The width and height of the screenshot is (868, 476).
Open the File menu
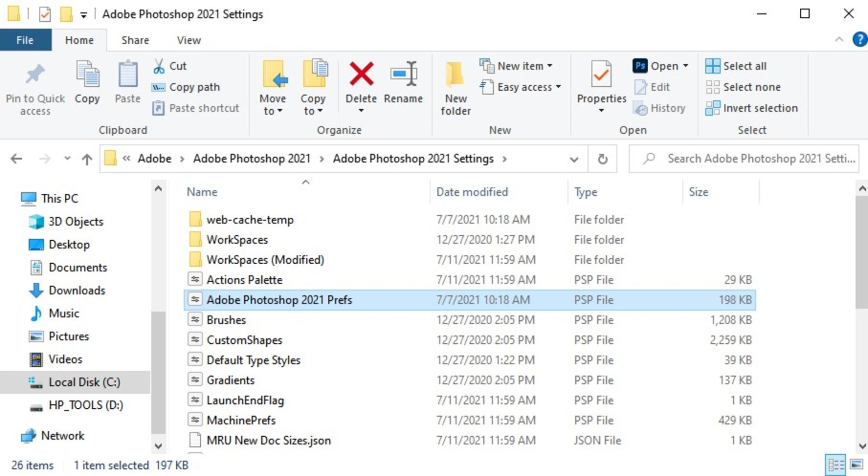[25, 40]
